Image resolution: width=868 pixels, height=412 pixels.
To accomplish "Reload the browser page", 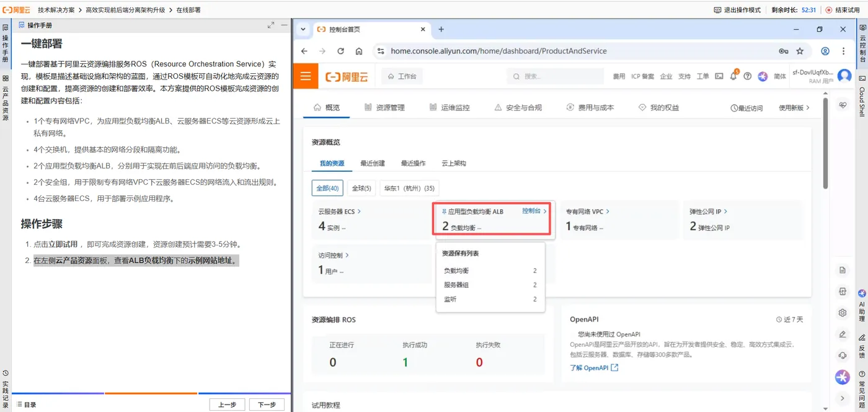I will (340, 51).
